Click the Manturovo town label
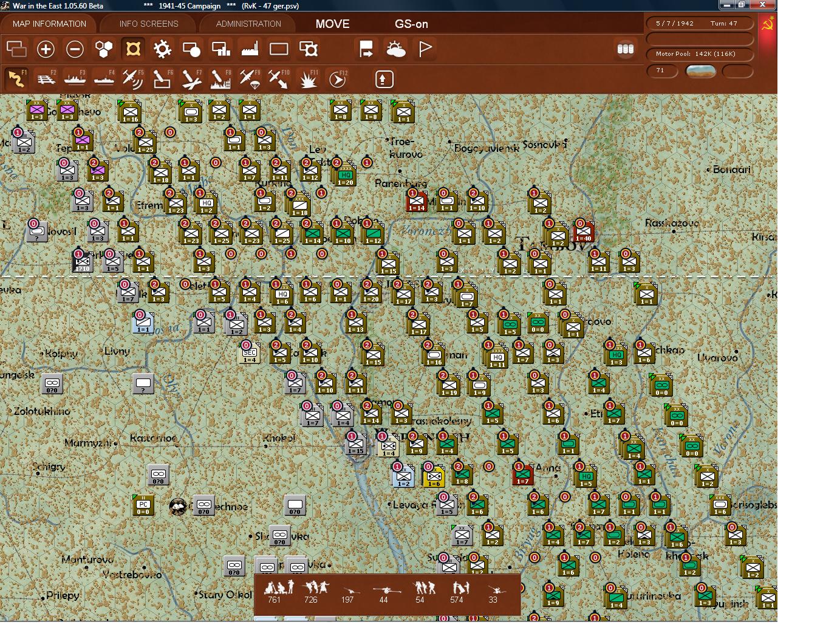 pyautogui.click(x=87, y=560)
